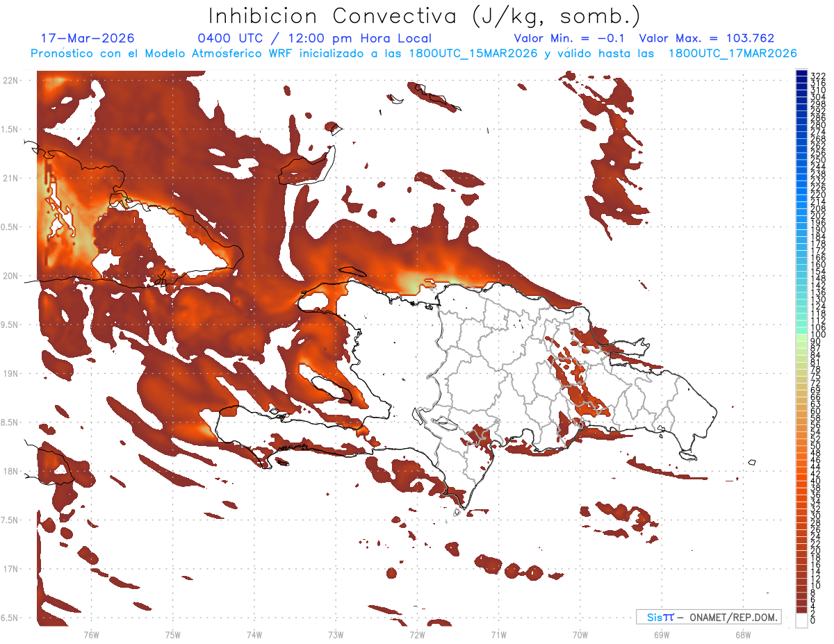This screenshot has width=834, height=644.
Task: Click '0400 UTC / 12:00 pm Hora Local'
Action: click(x=315, y=38)
